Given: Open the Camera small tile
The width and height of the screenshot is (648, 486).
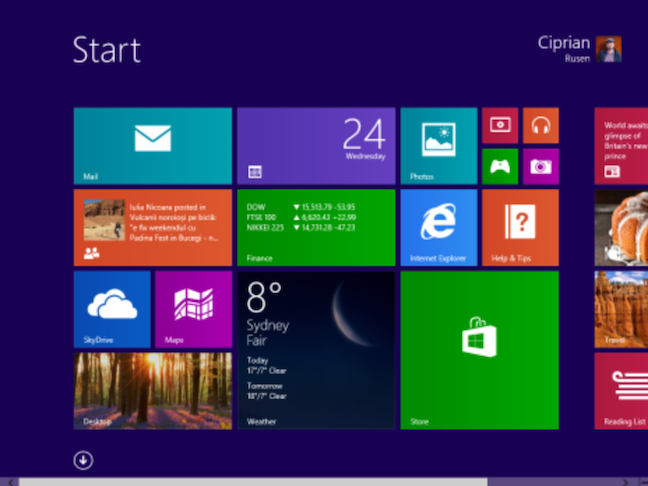Looking at the screenshot, I should (541, 166).
